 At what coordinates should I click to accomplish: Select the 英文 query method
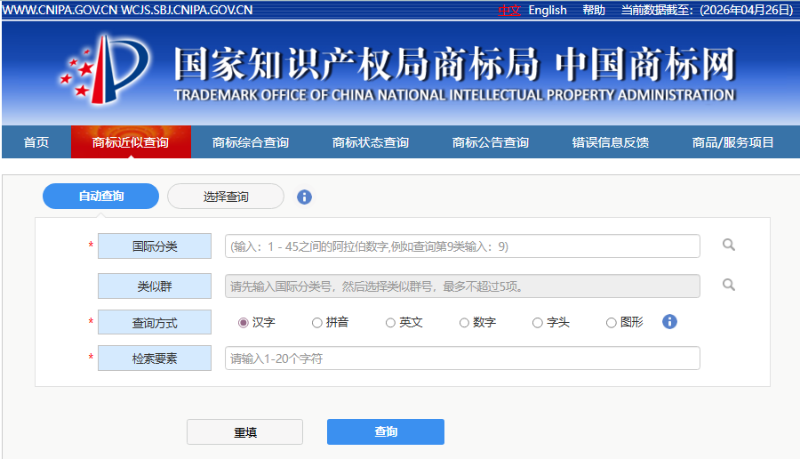[x=390, y=322]
